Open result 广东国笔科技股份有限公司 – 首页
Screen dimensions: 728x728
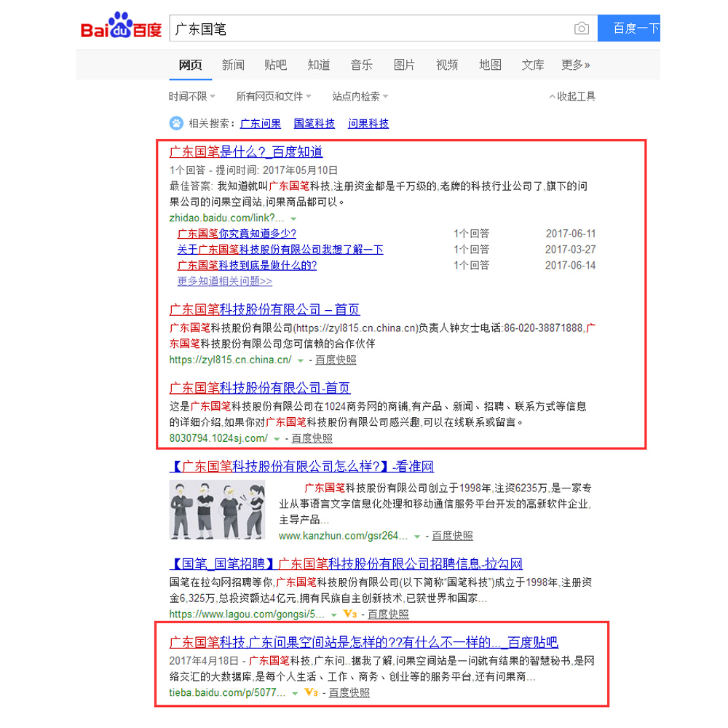265,309
